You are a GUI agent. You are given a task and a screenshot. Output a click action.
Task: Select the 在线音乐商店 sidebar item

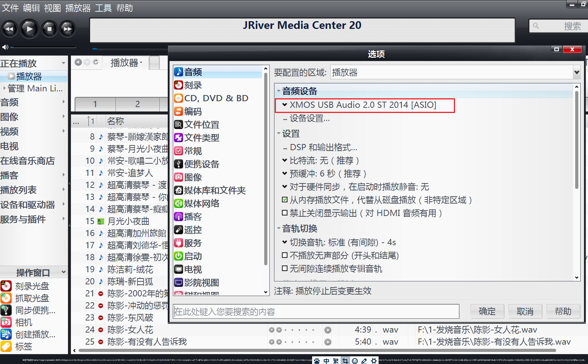28,161
